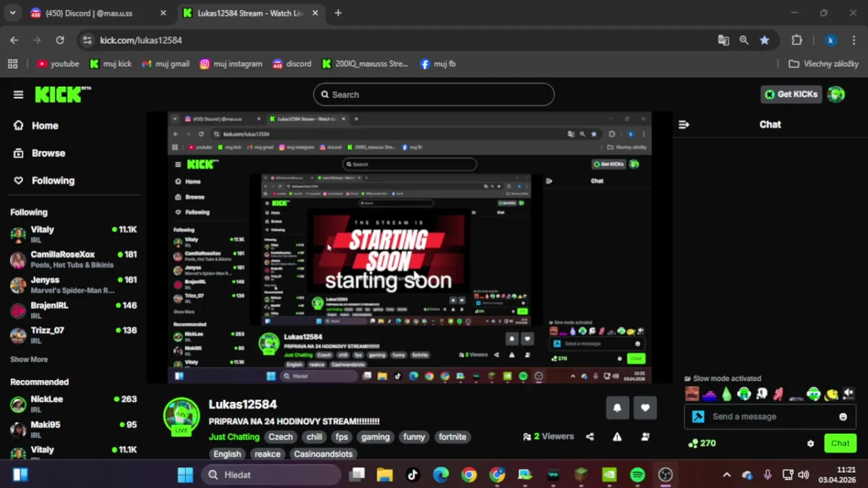Select the funny tag
Viewport: 868px width, 488px height.
[x=414, y=437]
